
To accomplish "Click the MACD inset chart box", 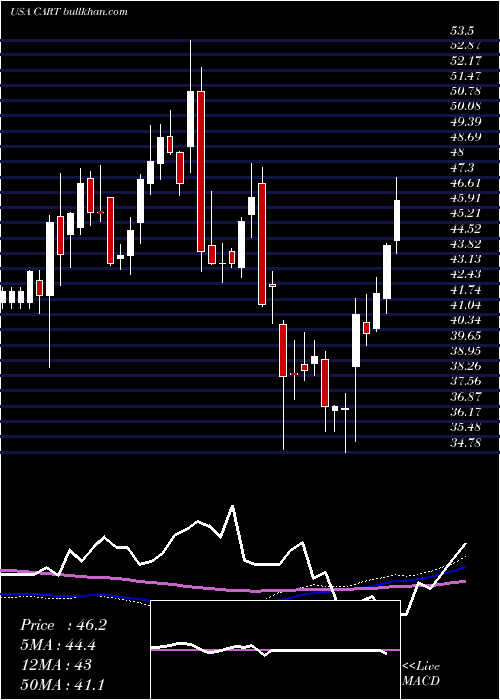I will (275, 650).
